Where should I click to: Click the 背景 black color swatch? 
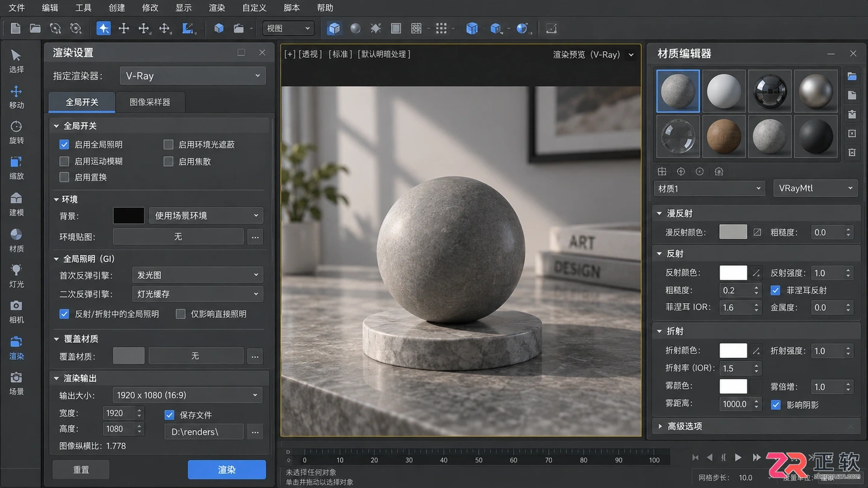(x=129, y=216)
